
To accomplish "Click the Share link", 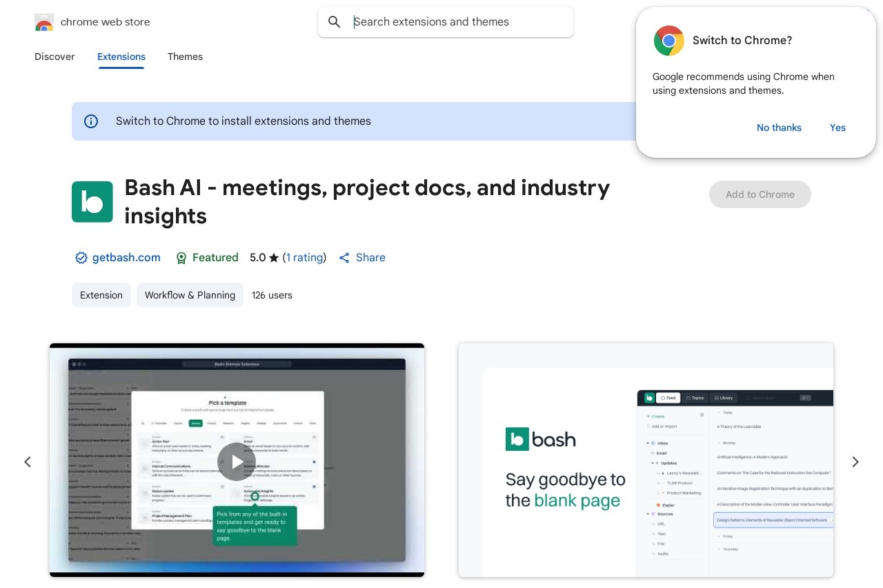I will tap(370, 258).
